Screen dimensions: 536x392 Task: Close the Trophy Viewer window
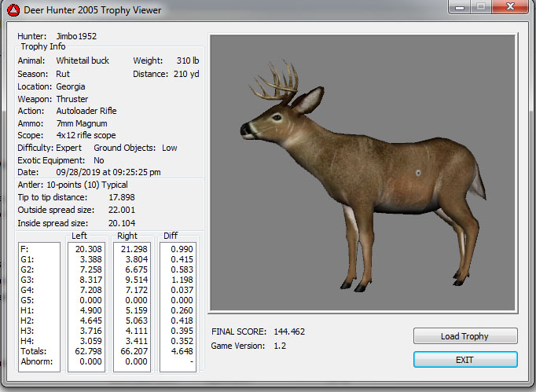(x=511, y=7)
